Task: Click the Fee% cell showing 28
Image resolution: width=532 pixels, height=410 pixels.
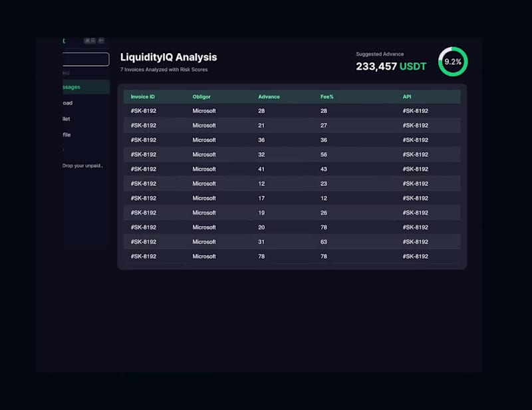Action: pyautogui.click(x=324, y=111)
